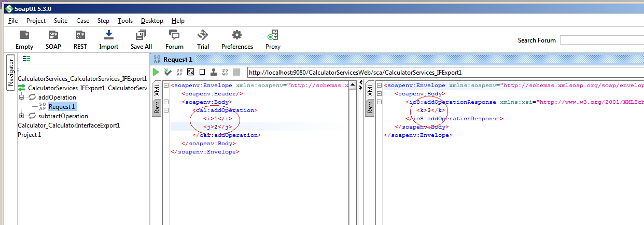Switch response editor to Raw tab
Screen dimensions: 644x225
370,107
